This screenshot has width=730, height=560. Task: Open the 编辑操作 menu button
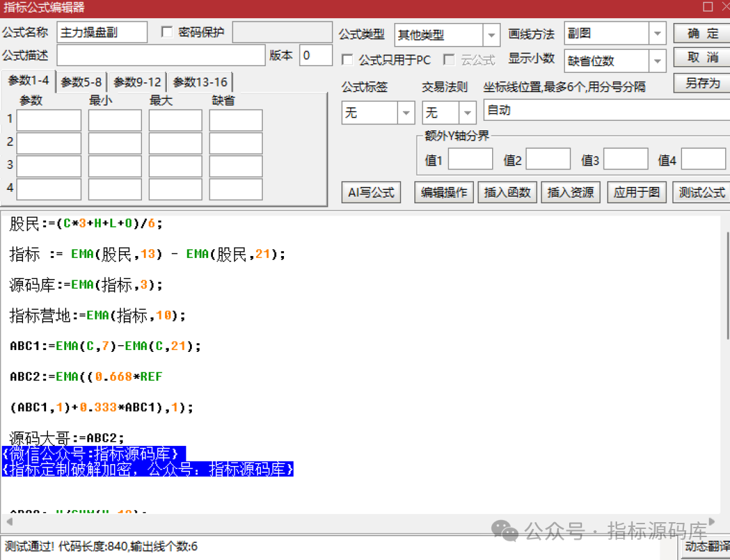(x=443, y=193)
